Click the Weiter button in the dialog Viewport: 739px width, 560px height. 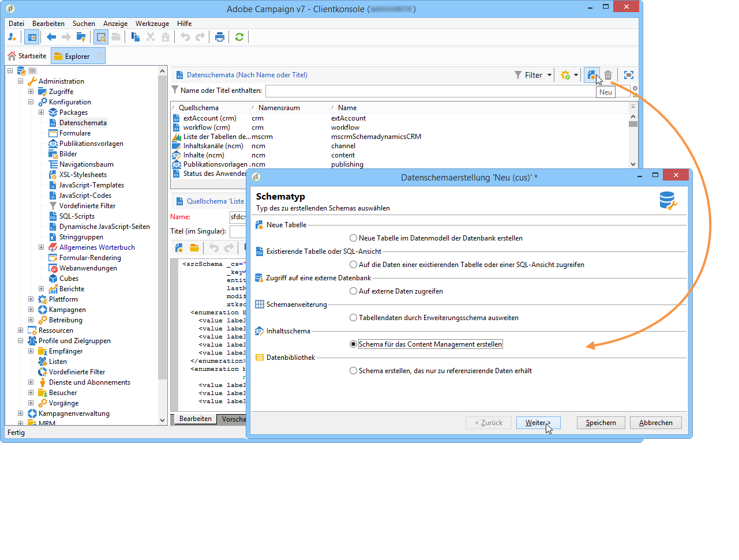[538, 423]
